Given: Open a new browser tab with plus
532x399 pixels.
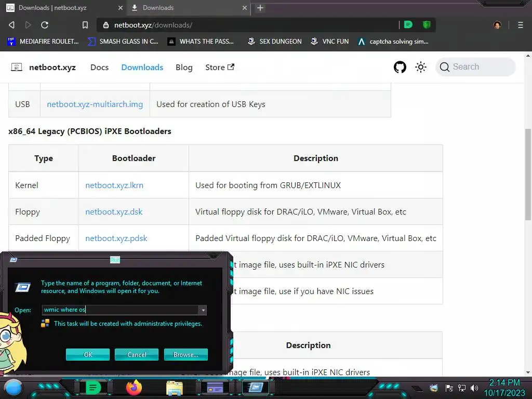Looking at the screenshot, I should click(x=260, y=8).
